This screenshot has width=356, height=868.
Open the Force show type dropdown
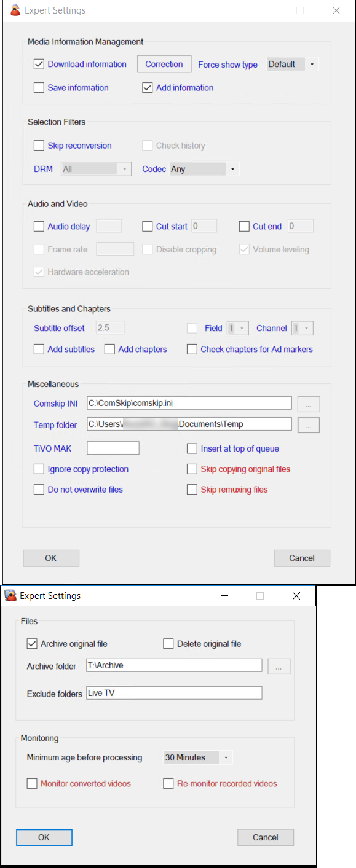tap(293, 64)
